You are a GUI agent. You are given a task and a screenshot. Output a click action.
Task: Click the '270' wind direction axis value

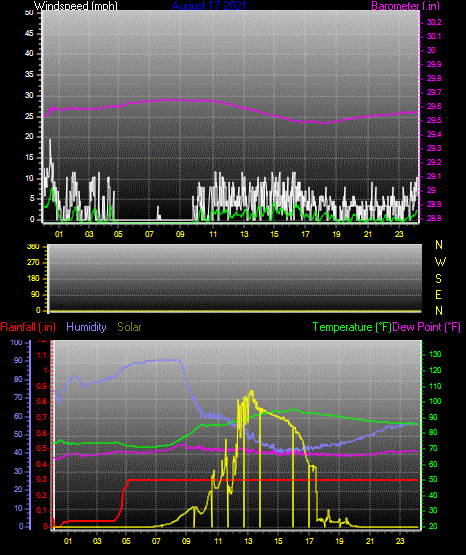[x=34, y=263]
